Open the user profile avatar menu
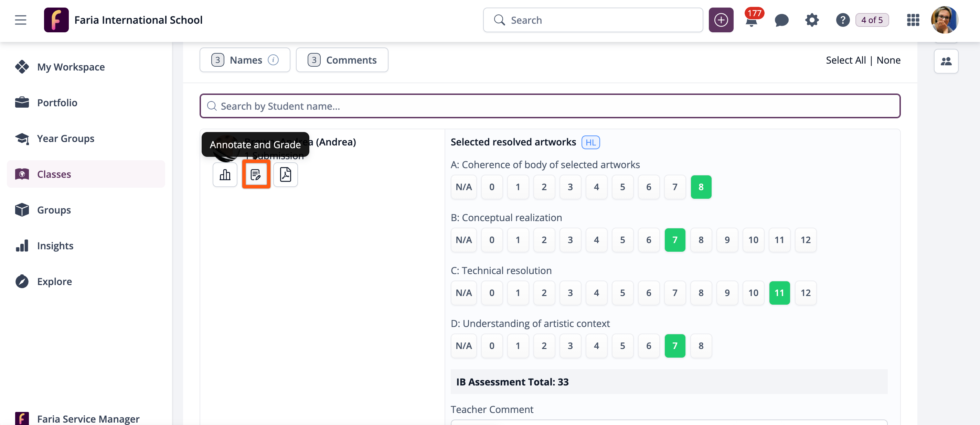980x425 pixels. 944,20
